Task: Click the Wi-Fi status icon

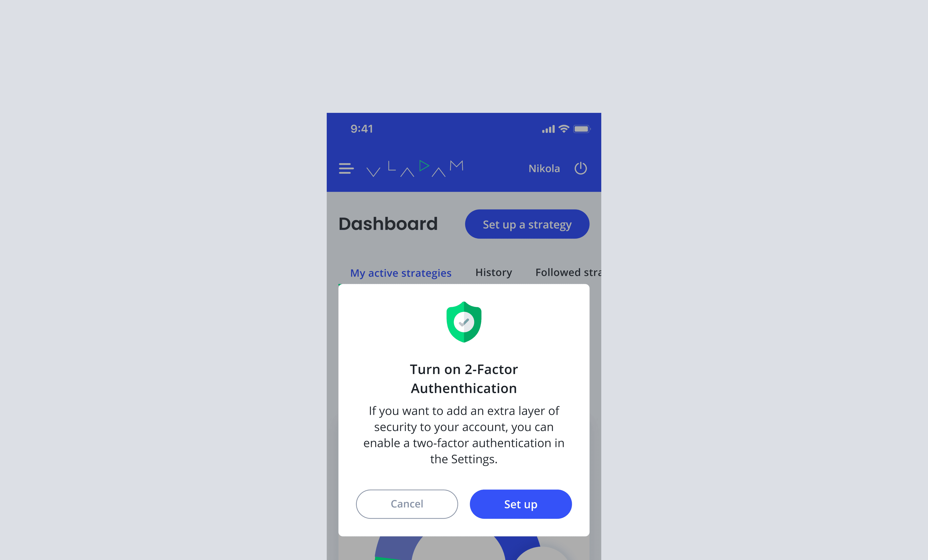Action: click(563, 129)
